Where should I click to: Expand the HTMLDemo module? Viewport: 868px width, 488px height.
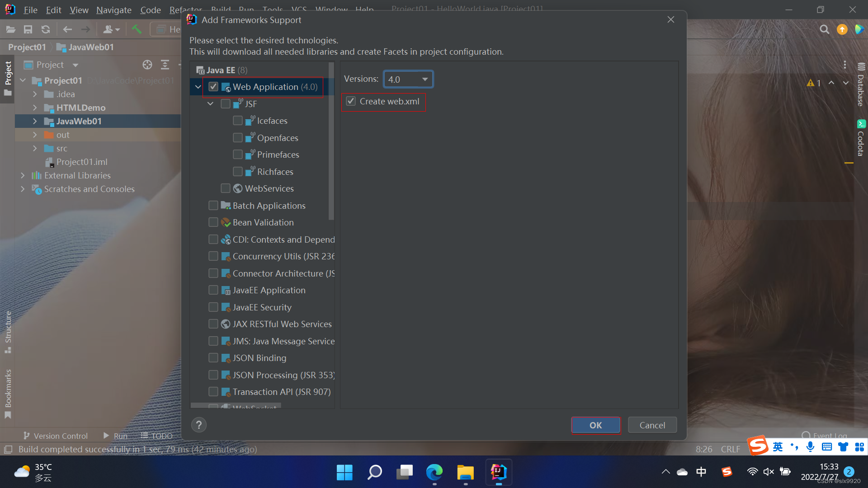[35, 108]
